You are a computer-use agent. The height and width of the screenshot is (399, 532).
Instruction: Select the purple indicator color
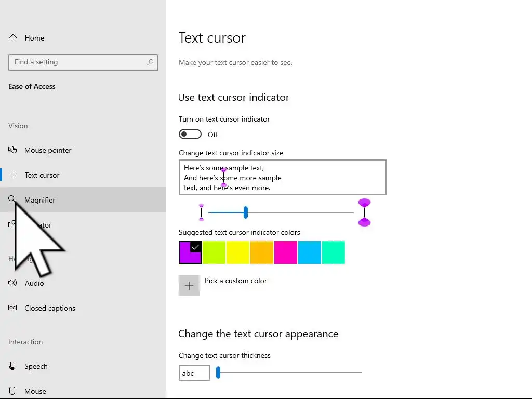click(190, 252)
